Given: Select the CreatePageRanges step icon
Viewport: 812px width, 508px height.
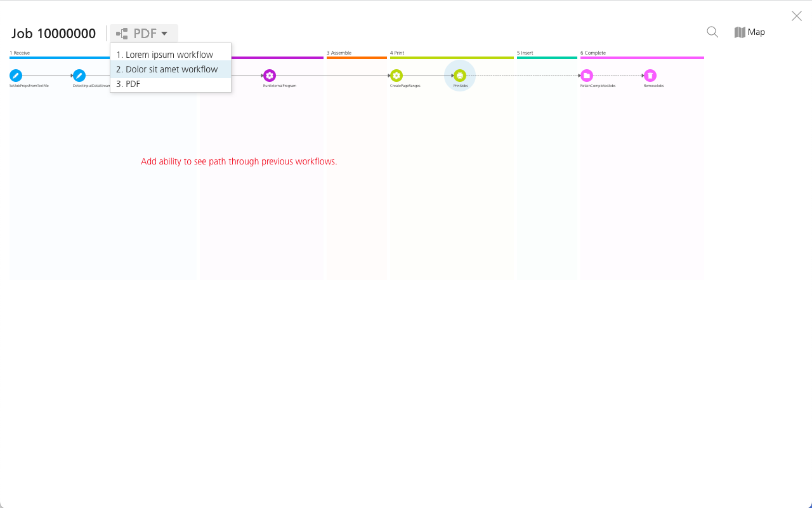Looking at the screenshot, I should pyautogui.click(x=396, y=76).
